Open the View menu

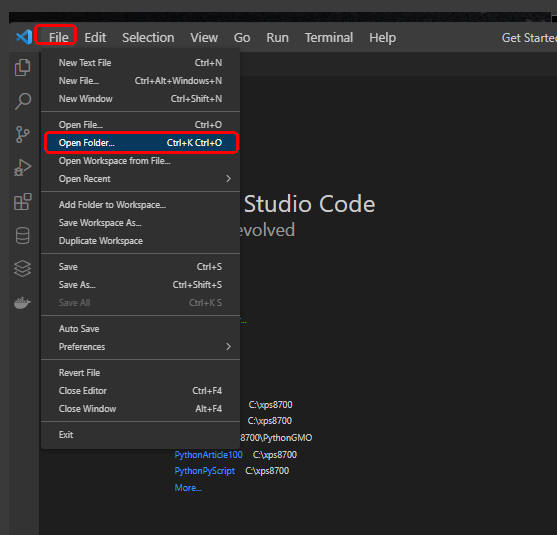(x=204, y=37)
